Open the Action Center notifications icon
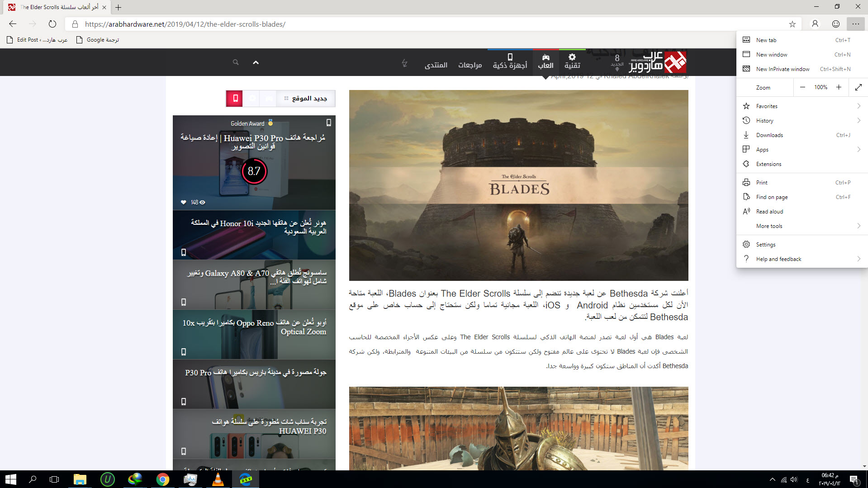This screenshot has height=488, width=868. (x=854, y=479)
